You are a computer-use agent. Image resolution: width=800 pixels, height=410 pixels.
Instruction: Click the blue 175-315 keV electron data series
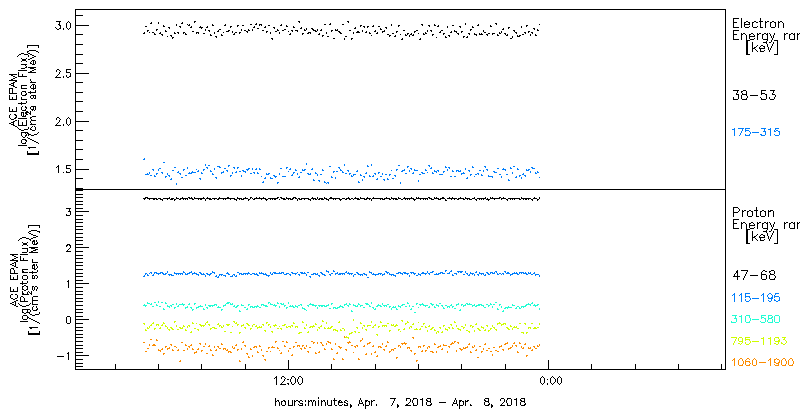pos(341,172)
